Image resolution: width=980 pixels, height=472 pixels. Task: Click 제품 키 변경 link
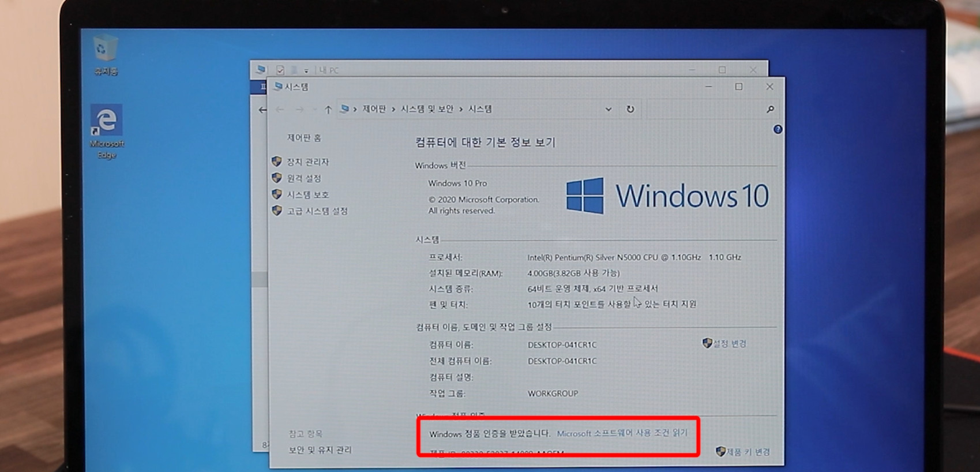748,452
